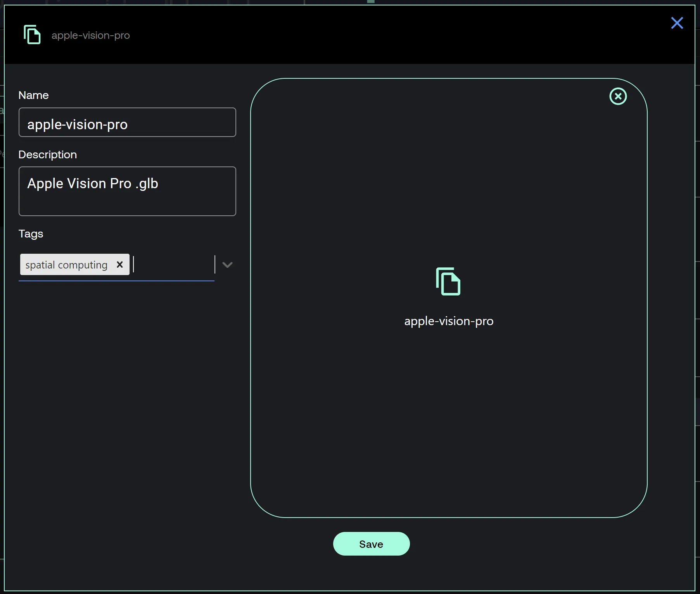Viewport: 700px width, 594px height.
Task: Remove the spatial computing tag
Action: point(120,265)
